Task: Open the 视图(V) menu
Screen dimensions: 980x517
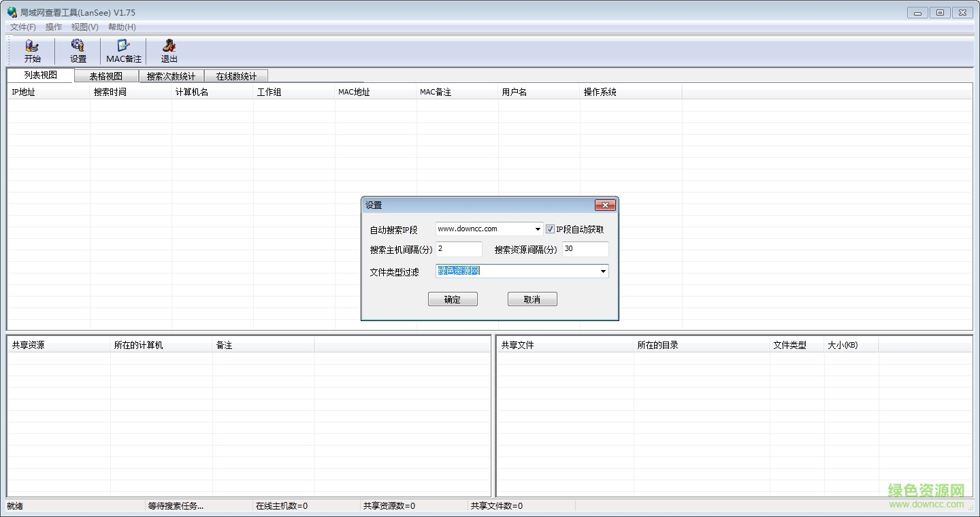Action: click(x=85, y=27)
